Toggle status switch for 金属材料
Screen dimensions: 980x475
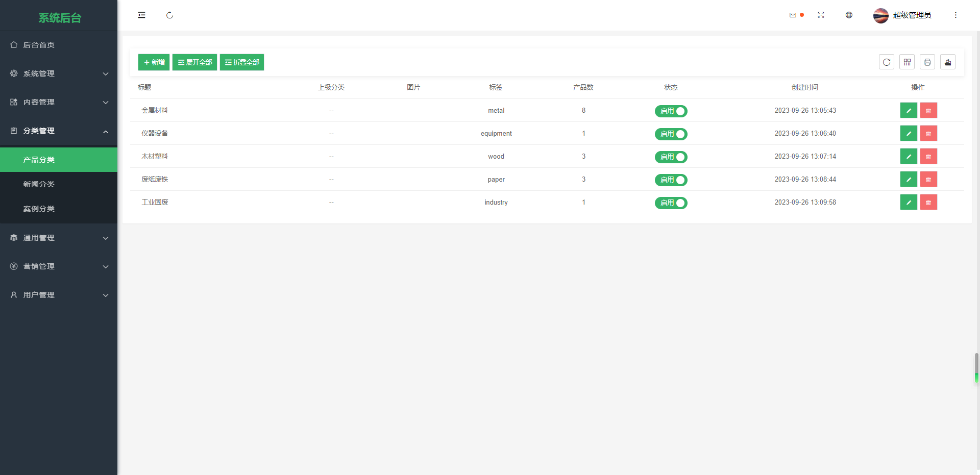(x=671, y=111)
